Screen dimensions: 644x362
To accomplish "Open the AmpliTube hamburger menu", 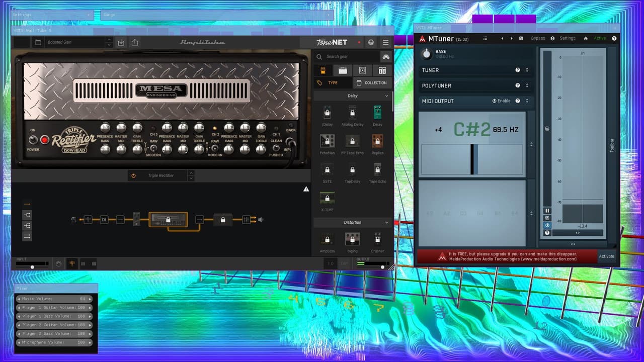I will pyautogui.click(x=385, y=43).
